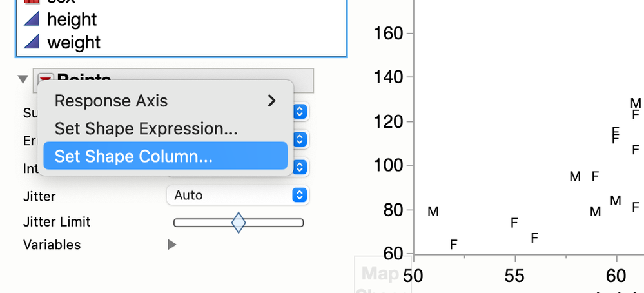The height and width of the screenshot is (293, 644).
Task: Click the lowest F point in plot
Action: 453,245
